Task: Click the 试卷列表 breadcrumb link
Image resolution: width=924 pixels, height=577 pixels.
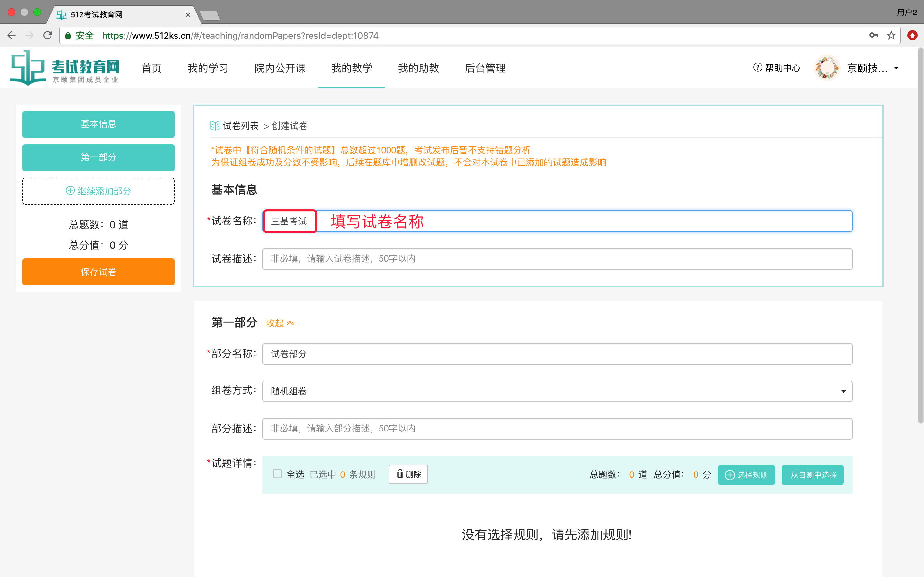Action: [x=240, y=126]
